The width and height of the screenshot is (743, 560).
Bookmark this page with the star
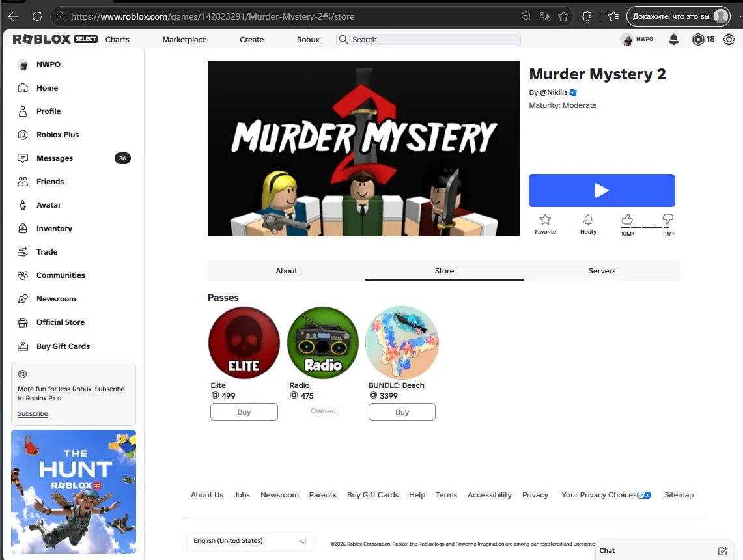click(563, 16)
